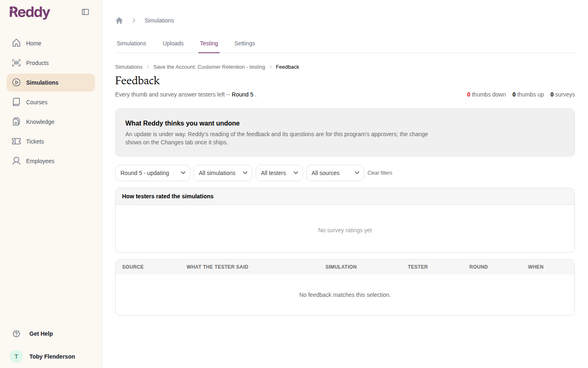This screenshot has height=368, width=588.
Task: Open the Get Help icon
Action: (x=16, y=334)
